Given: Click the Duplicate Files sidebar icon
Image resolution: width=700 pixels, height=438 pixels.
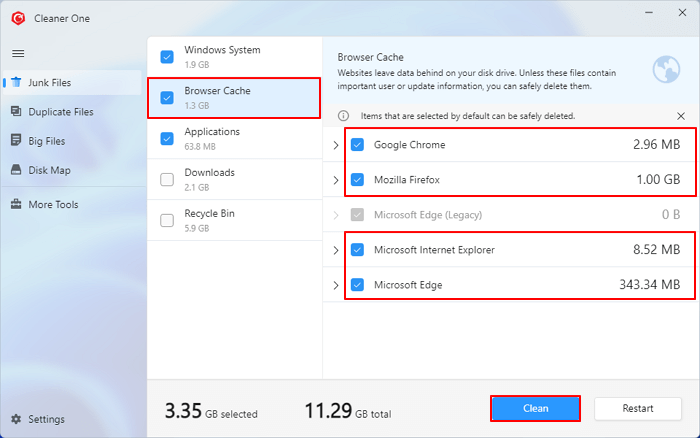Looking at the screenshot, I should pos(16,111).
